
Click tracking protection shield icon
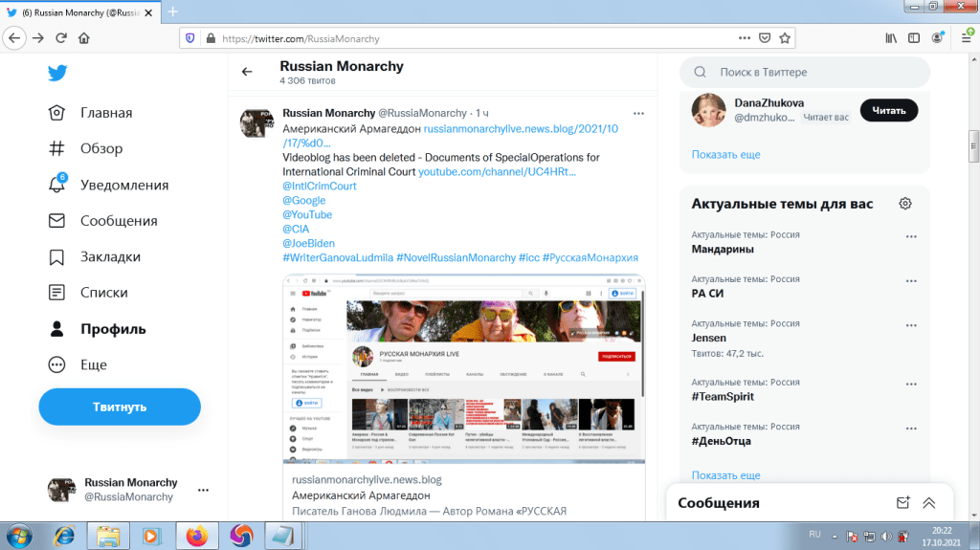pos(190,38)
